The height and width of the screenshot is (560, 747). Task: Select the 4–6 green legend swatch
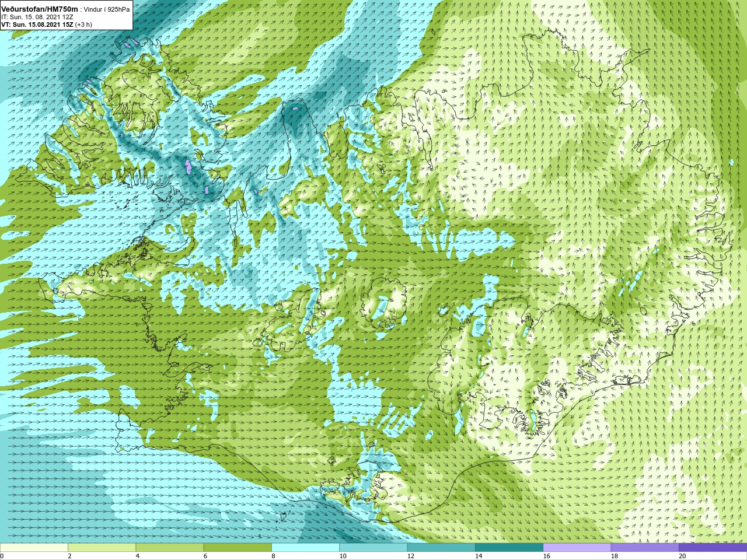pos(170,548)
